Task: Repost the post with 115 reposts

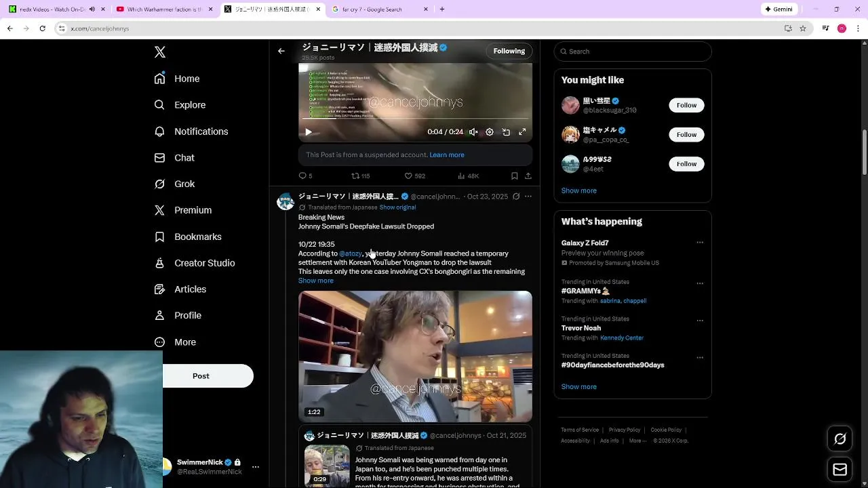Action: pyautogui.click(x=360, y=176)
